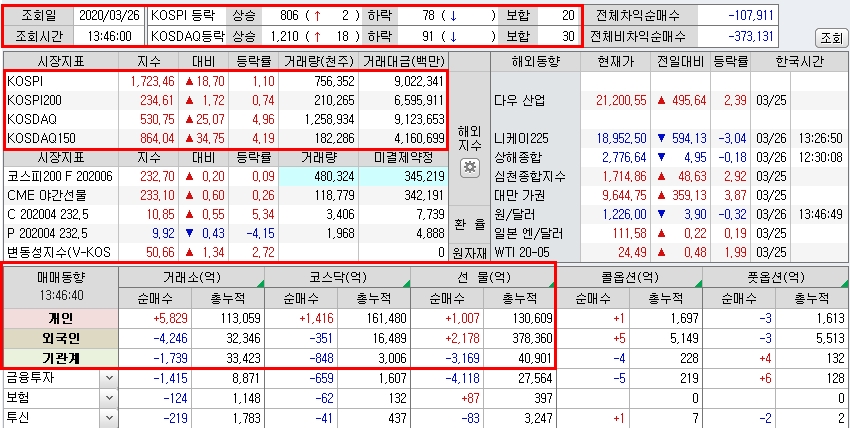The height and width of the screenshot is (428, 850).
Task: Click the 다우 산업 overseas index row
Action: coord(669,100)
